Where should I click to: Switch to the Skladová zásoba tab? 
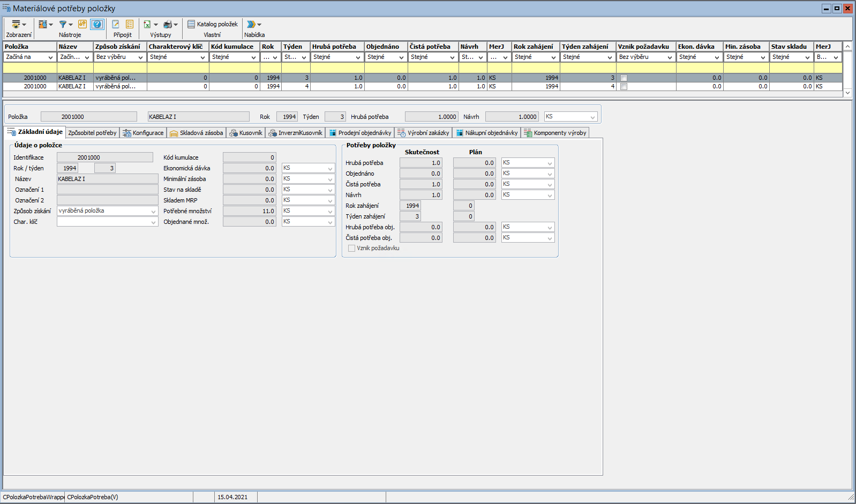197,133
